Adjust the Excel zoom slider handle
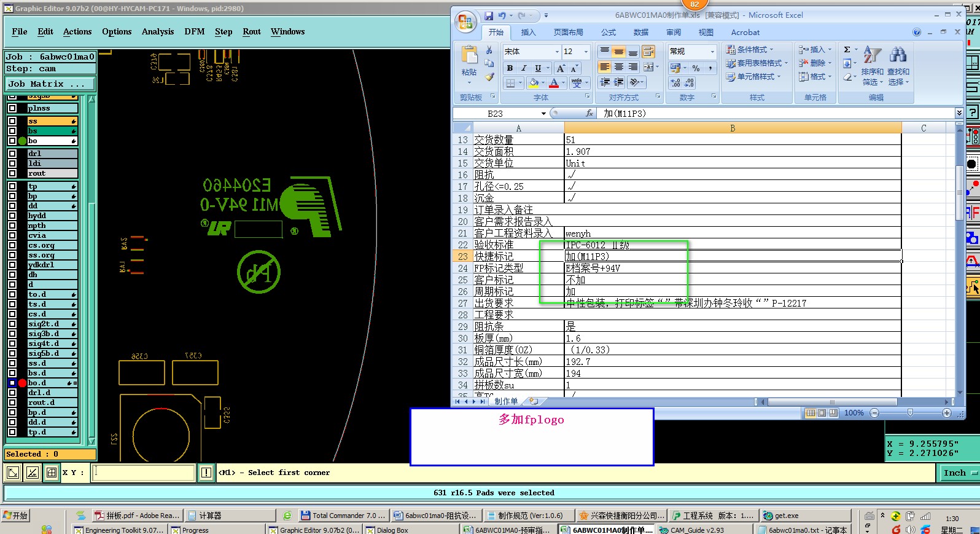Image resolution: width=980 pixels, height=534 pixels. (x=910, y=413)
